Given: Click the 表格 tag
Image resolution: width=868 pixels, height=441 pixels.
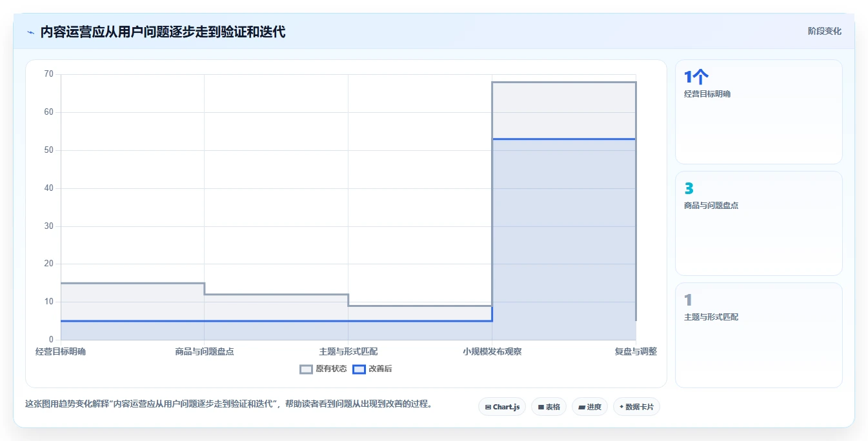Looking at the screenshot, I should coord(549,407).
